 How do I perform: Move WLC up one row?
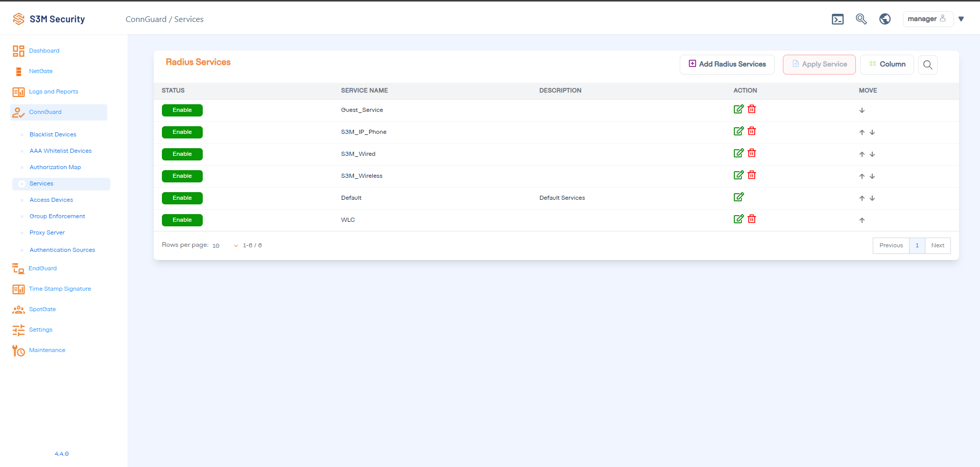(x=862, y=220)
